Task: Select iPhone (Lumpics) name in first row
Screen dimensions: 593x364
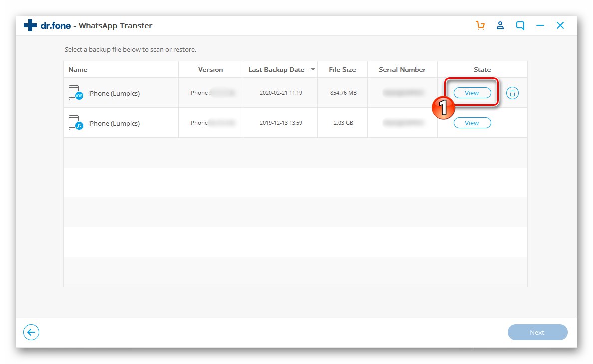Action: 114,93
